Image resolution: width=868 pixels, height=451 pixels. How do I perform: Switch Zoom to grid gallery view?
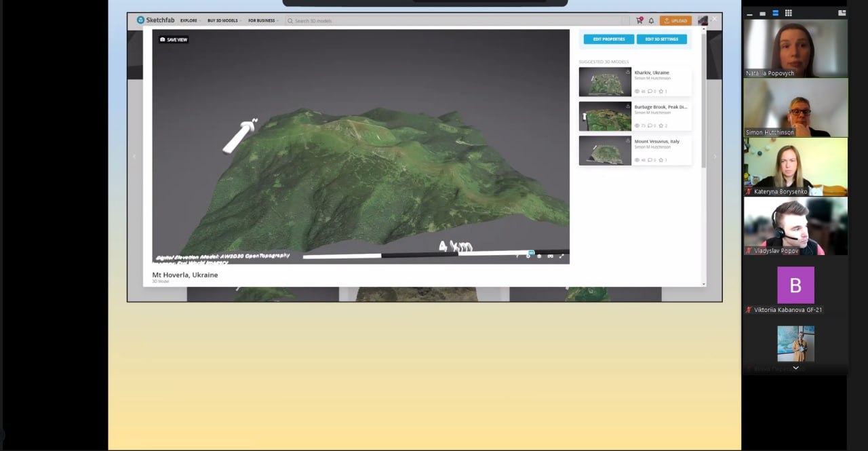point(788,13)
